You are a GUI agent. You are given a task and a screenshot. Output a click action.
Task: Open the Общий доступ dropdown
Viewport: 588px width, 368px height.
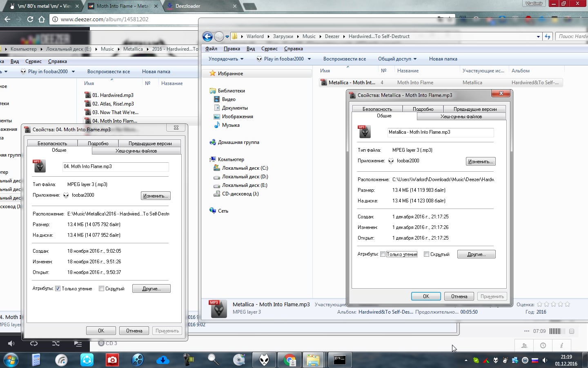point(397,59)
